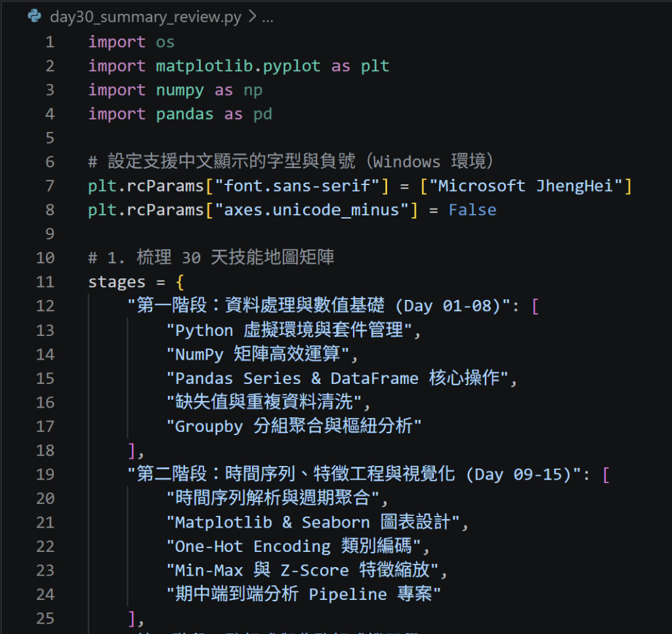Expand the breadcrumb ellipsis symbol list
This screenshot has height=634, width=672.
point(268,19)
